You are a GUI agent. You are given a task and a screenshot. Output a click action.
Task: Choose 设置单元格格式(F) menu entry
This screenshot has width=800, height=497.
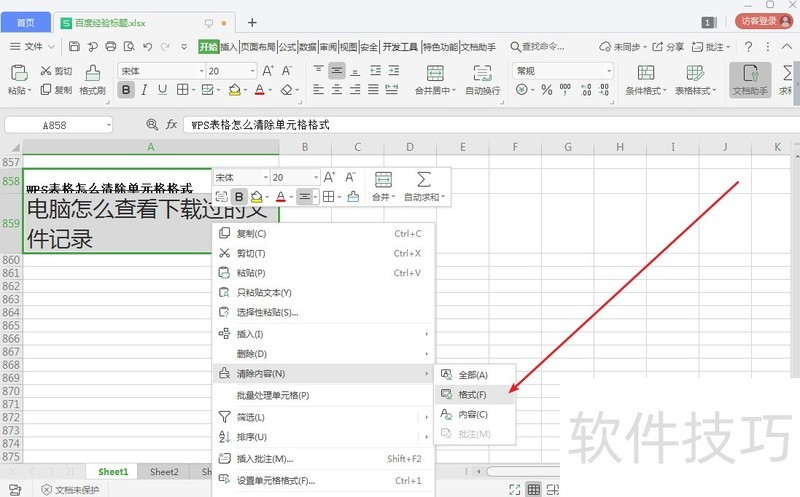click(323, 481)
